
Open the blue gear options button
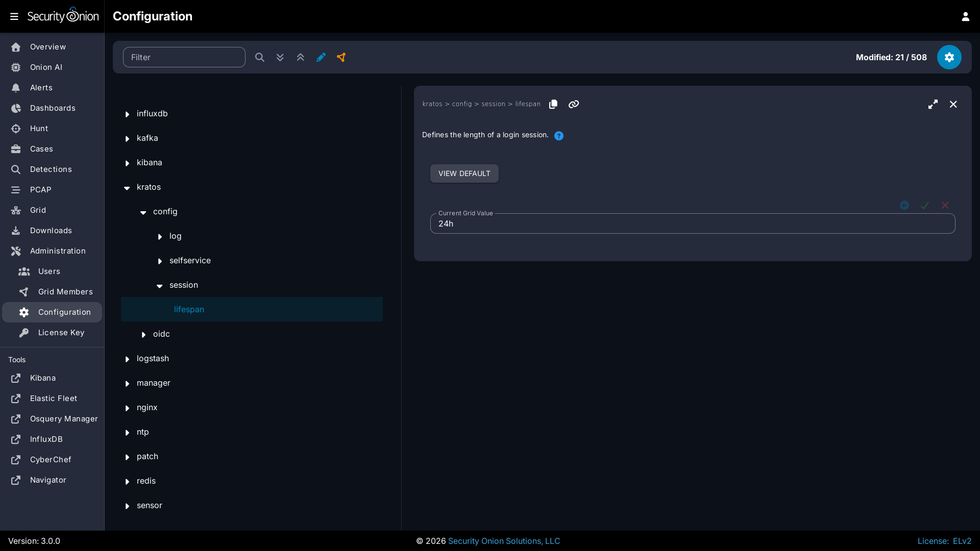tap(949, 57)
